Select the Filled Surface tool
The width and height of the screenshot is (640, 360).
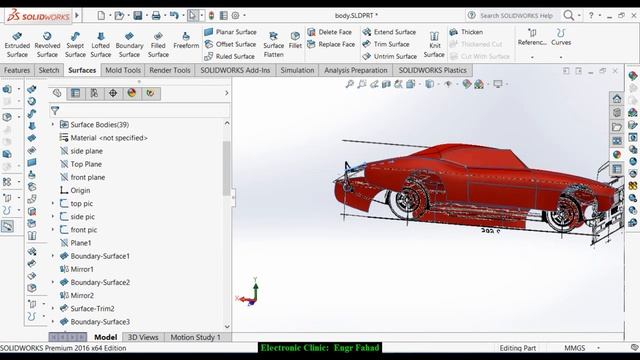tap(158, 45)
